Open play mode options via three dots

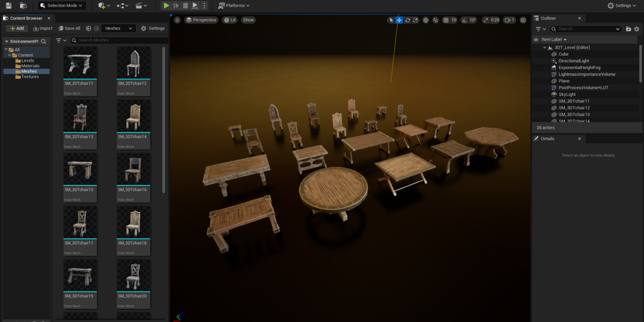click(x=204, y=5)
